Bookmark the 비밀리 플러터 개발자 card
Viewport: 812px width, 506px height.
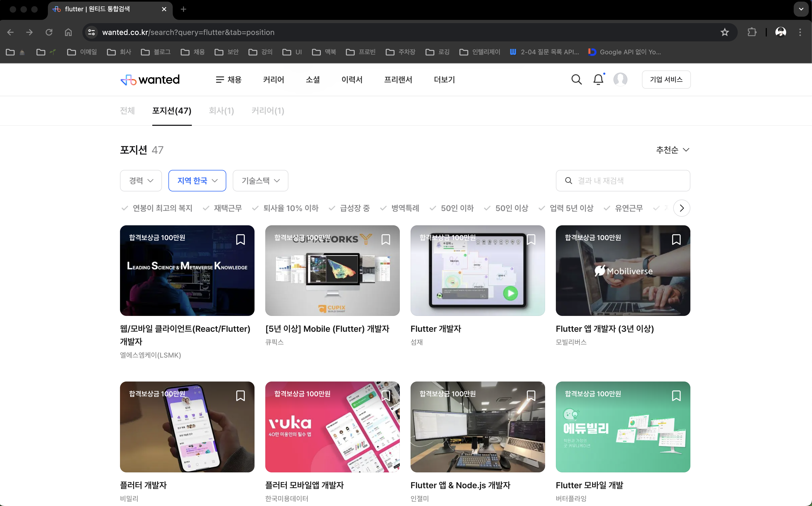241,395
